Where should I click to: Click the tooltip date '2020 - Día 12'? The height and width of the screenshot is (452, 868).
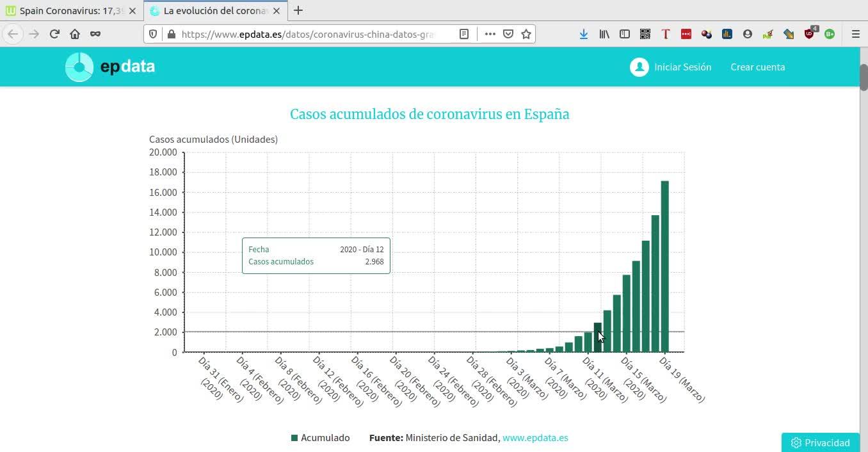click(x=362, y=250)
